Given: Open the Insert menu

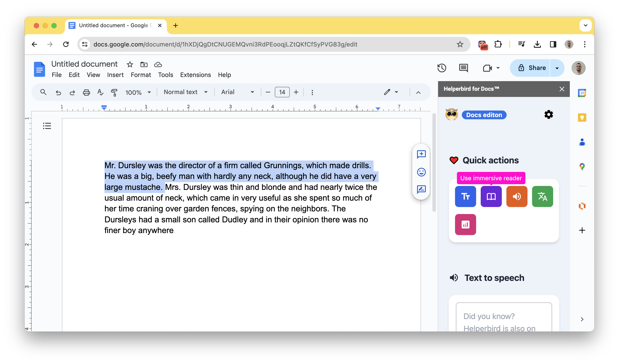Looking at the screenshot, I should click(x=115, y=75).
